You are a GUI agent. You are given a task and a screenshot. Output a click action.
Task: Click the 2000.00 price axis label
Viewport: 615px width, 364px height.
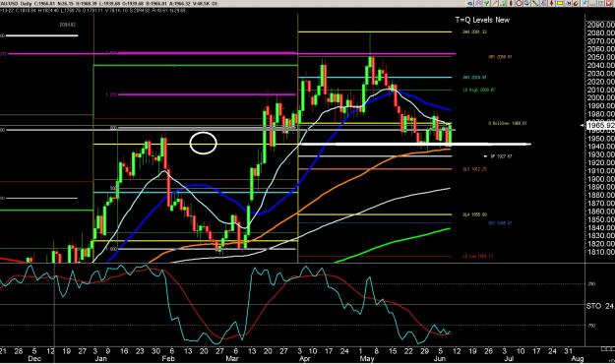[x=600, y=97]
